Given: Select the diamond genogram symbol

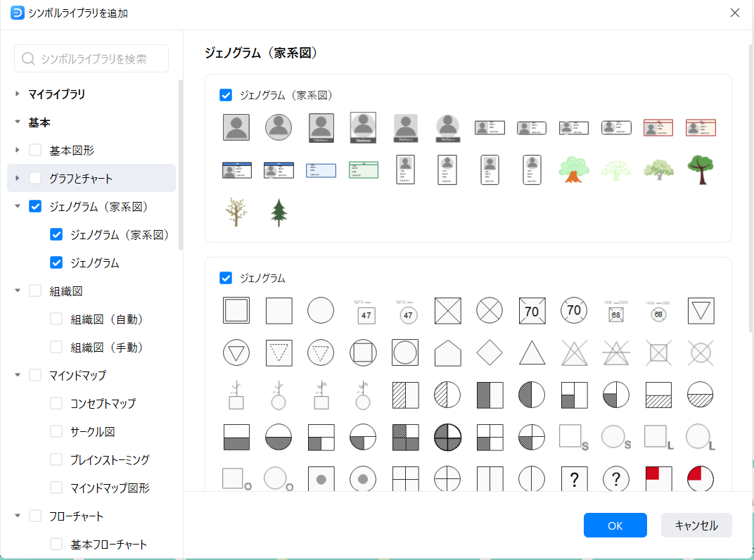Looking at the screenshot, I should (x=490, y=352).
